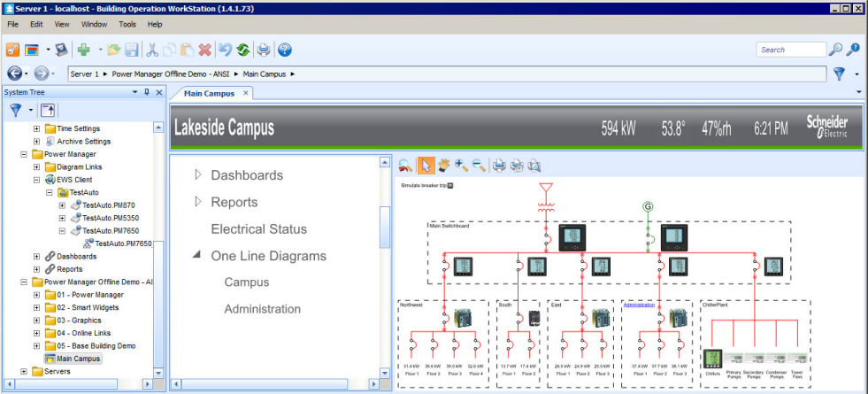This screenshot has height=394, width=868.
Task: Toggle the Simulate breaker trip button
Action: click(450, 186)
